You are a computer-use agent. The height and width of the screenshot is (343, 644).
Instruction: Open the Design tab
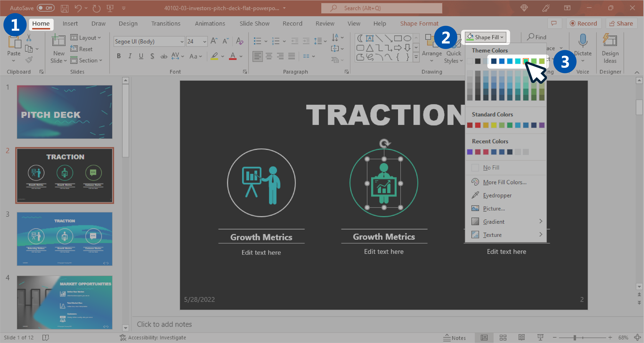[128, 24]
